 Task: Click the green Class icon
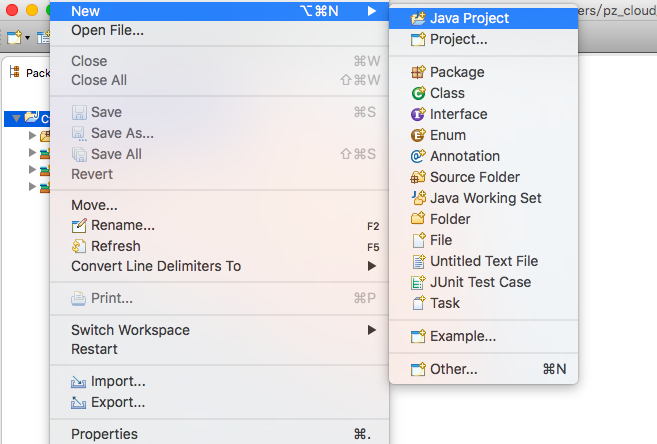[419, 93]
